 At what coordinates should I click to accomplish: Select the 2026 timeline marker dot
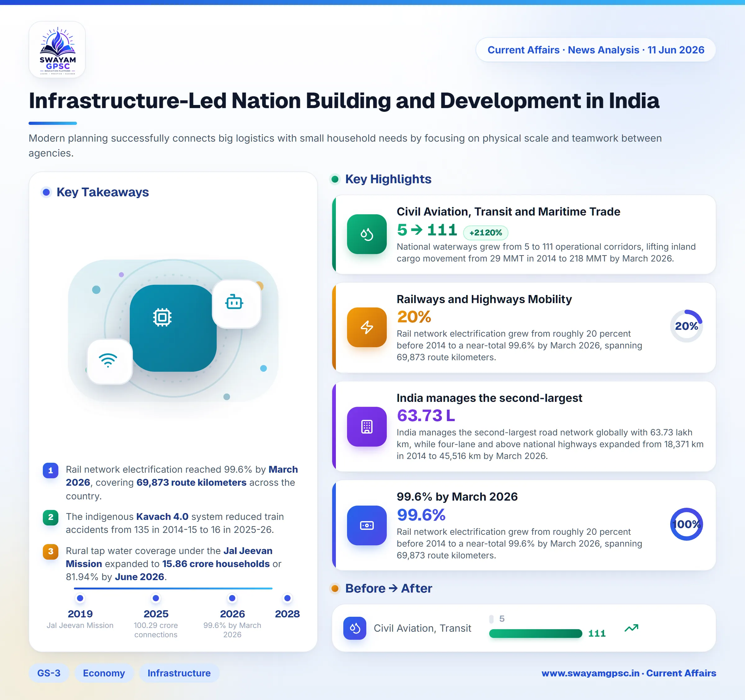[x=232, y=598]
